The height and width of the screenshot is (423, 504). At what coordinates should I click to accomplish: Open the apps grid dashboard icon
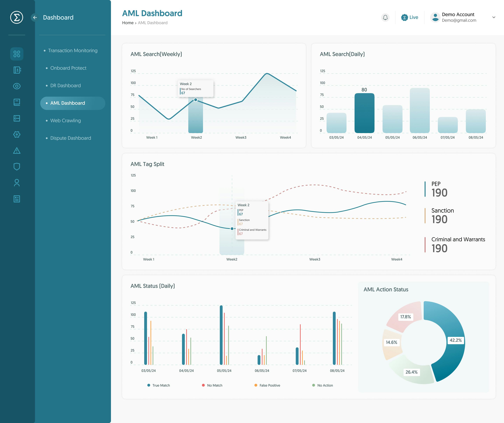click(x=16, y=54)
